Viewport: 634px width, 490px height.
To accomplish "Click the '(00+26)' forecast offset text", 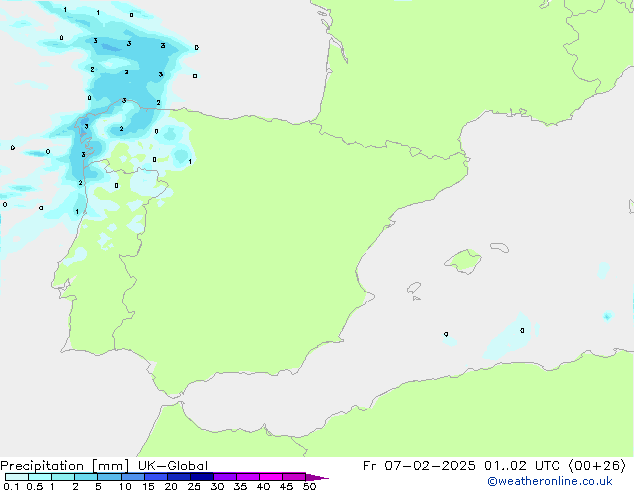I will pyautogui.click(x=597, y=466).
